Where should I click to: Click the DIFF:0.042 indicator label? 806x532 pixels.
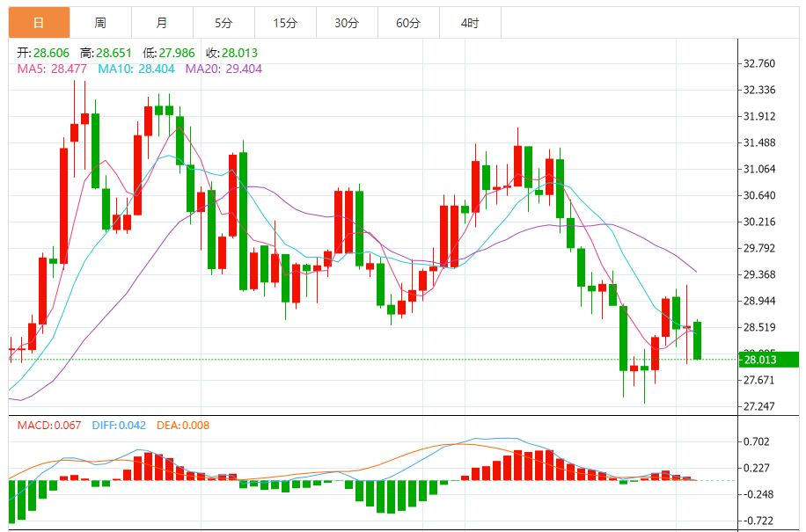click(x=119, y=426)
